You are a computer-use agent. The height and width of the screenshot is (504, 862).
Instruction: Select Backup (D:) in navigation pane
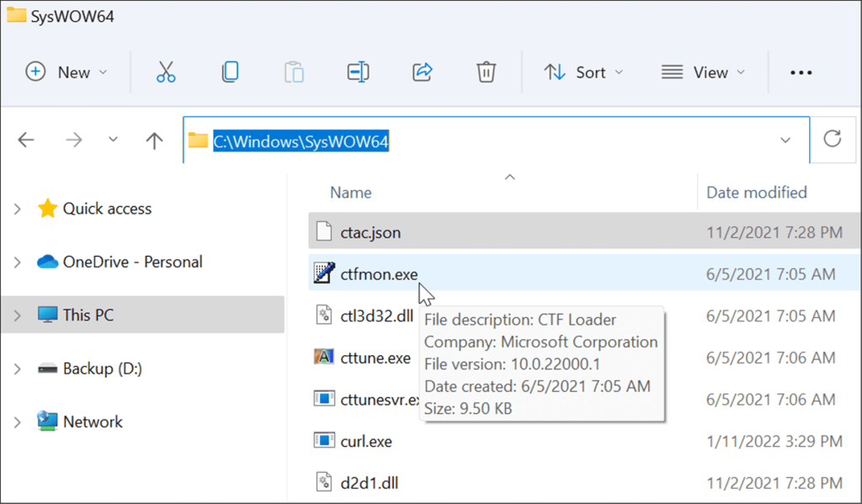point(102,369)
